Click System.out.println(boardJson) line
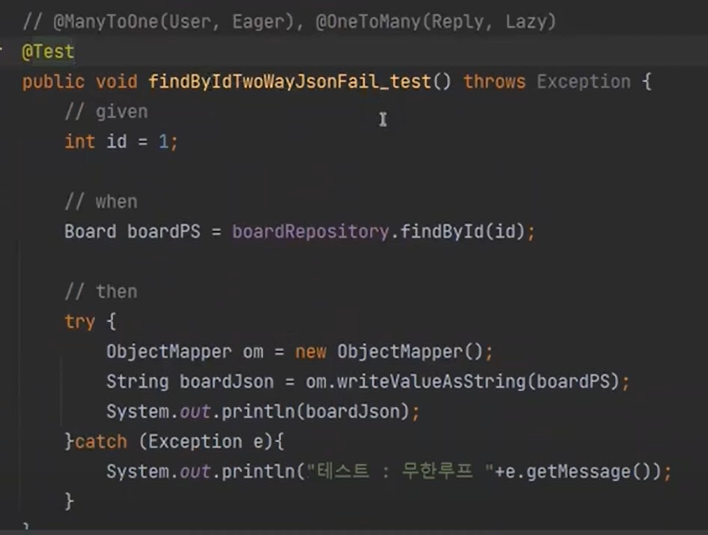This screenshot has height=535, width=708. point(263,412)
